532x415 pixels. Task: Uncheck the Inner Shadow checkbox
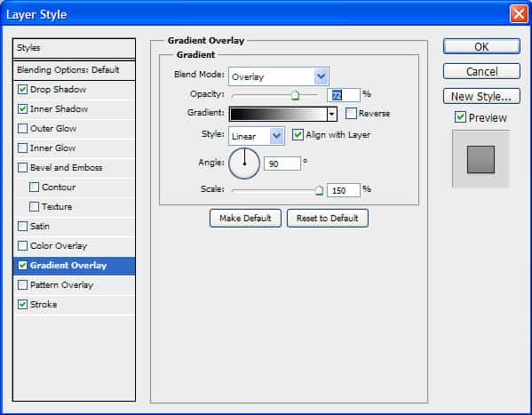pos(22,109)
